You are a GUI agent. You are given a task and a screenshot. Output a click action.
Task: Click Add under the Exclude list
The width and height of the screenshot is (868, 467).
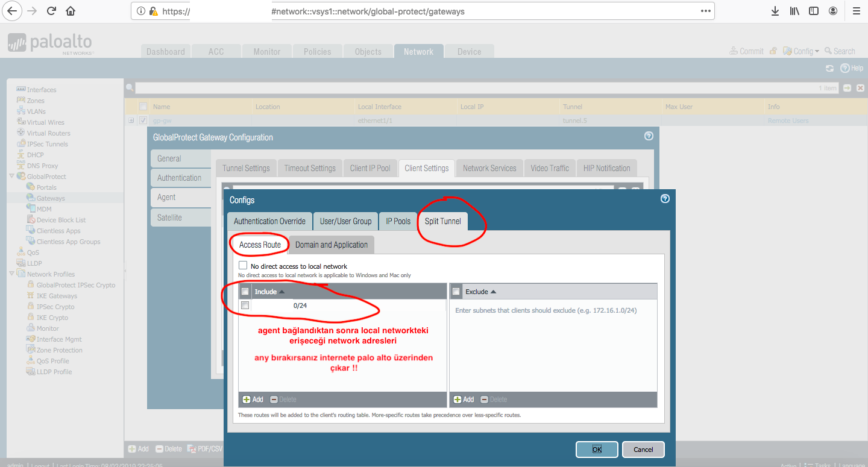tap(464, 400)
